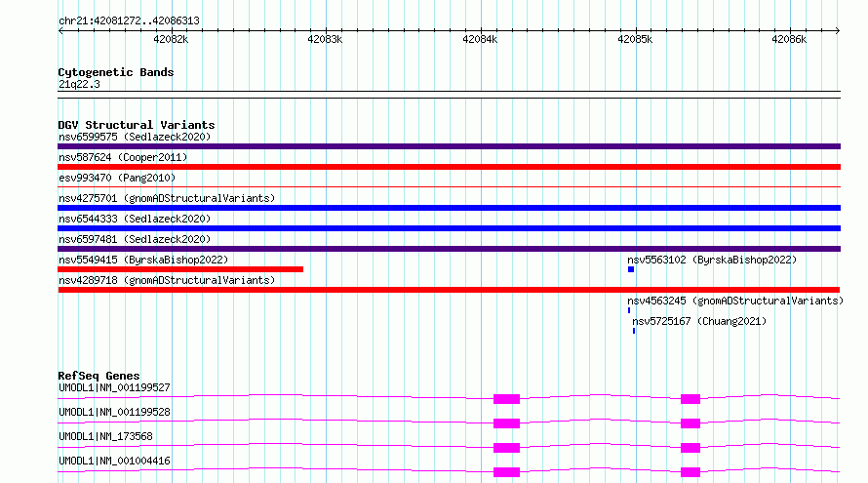Screen dimensions: 868x483
Task: Click transcript label UMODL1|NM_001199527
Action: 114,387
